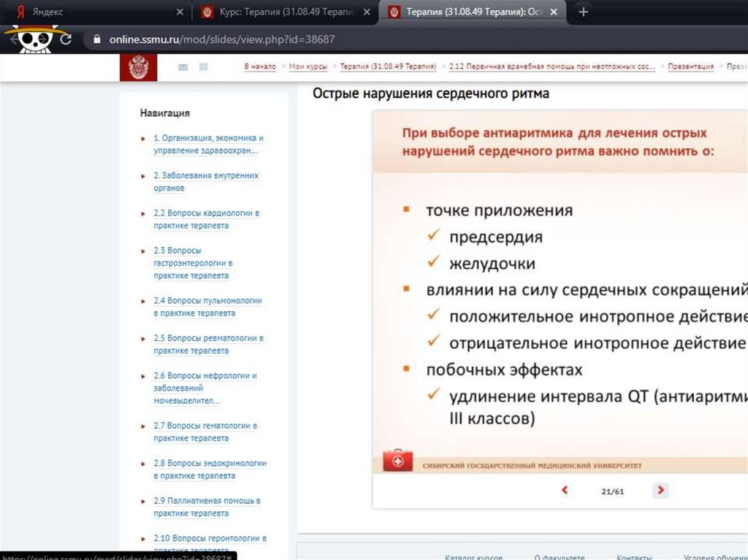Open '1. Организация, экономика и управление' section
The height and width of the screenshot is (560, 748).
click(x=208, y=144)
